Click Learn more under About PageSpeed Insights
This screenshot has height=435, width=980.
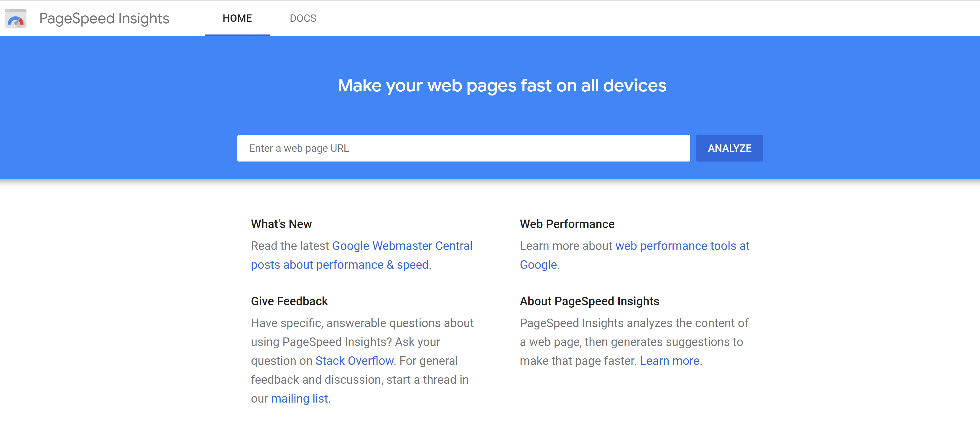[x=670, y=360]
